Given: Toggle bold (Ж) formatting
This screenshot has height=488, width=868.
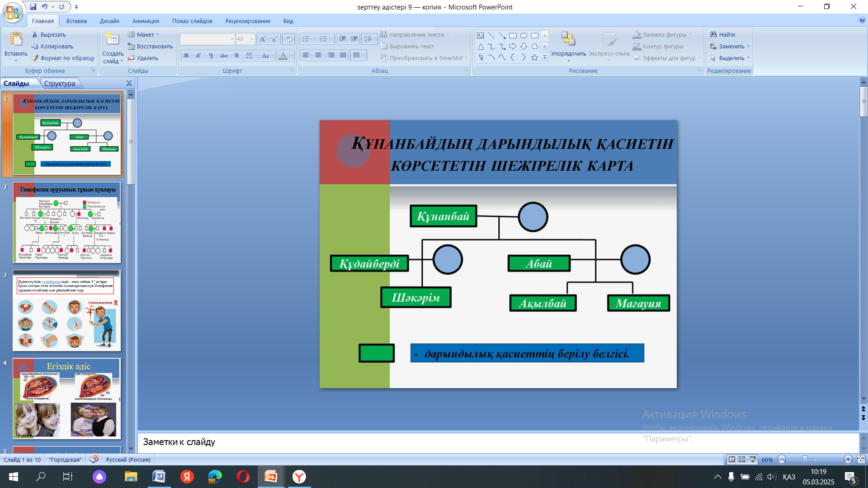Looking at the screenshot, I should click(x=186, y=56).
